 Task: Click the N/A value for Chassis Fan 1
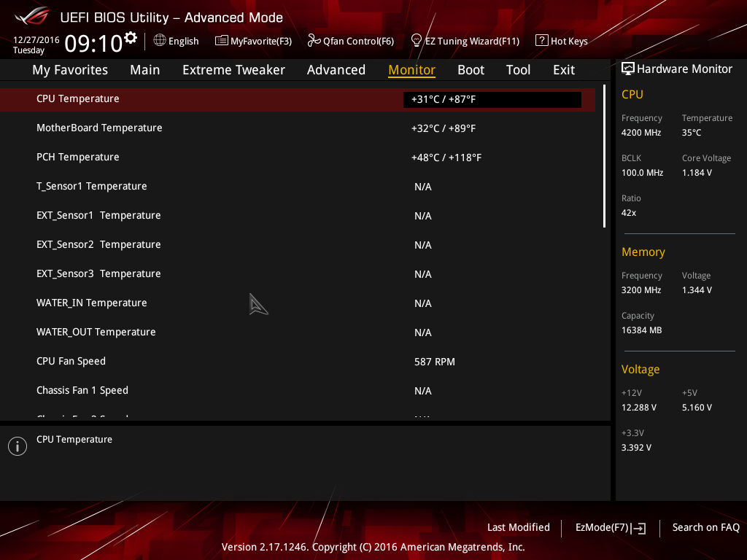coord(423,391)
